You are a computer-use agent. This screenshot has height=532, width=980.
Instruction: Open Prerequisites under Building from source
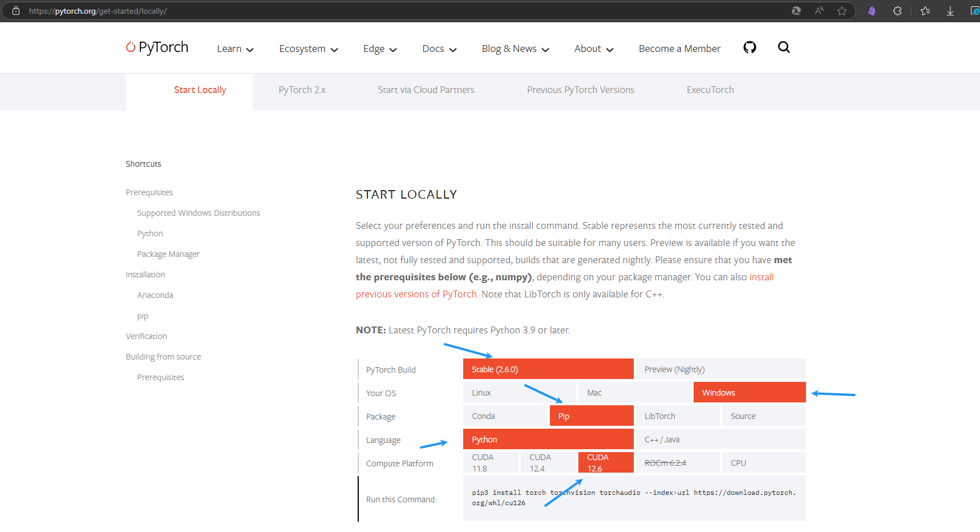pos(161,377)
